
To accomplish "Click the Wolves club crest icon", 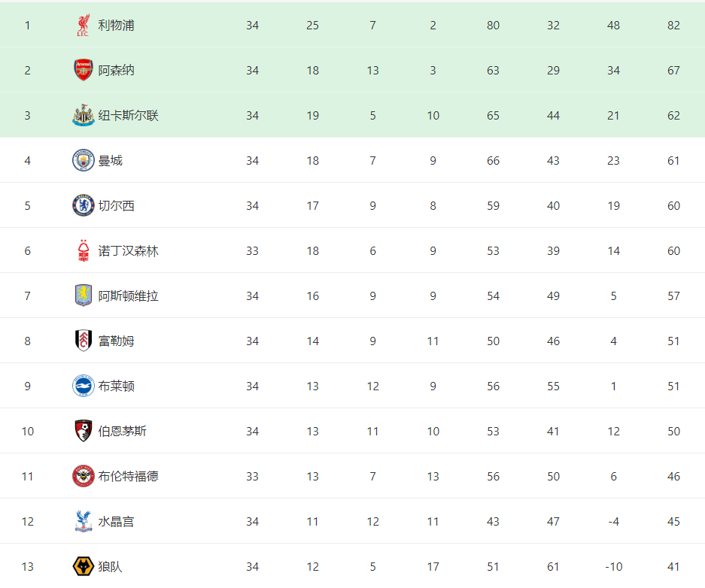I will click(84, 566).
